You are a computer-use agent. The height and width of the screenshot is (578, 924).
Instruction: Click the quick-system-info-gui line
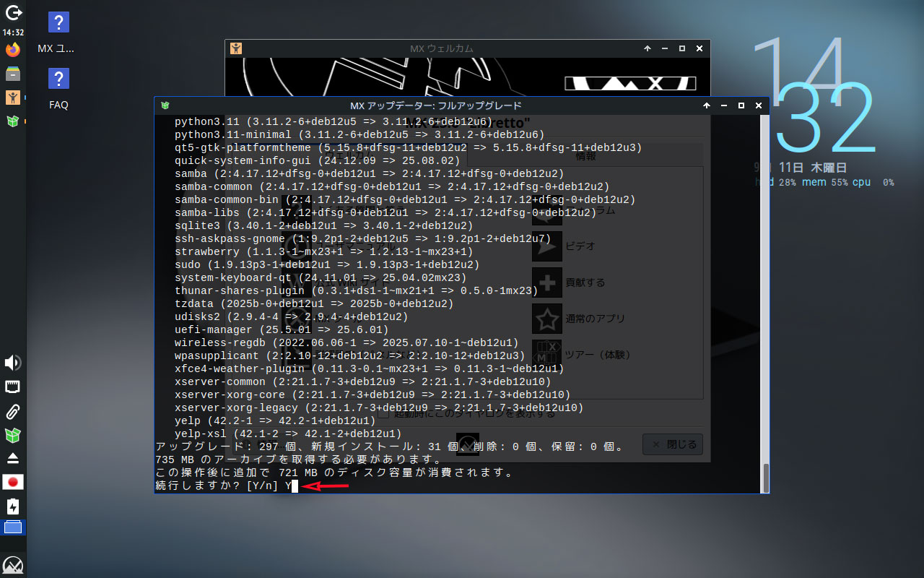click(x=318, y=160)
